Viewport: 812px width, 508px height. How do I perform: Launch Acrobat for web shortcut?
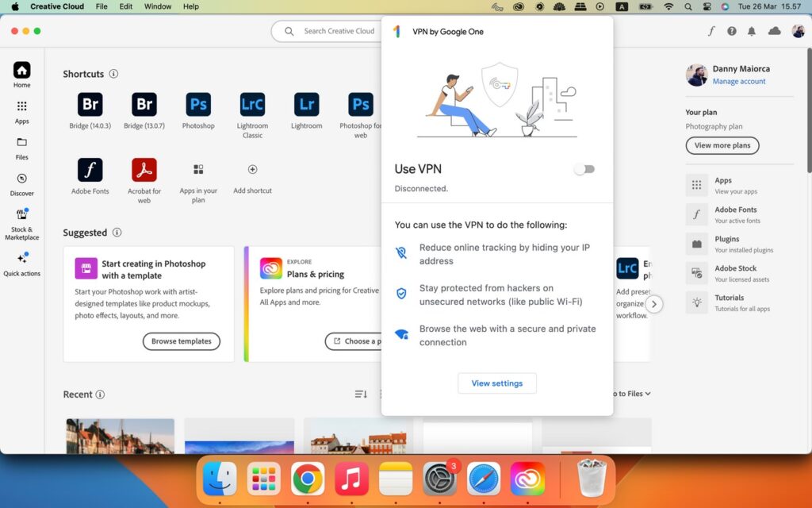click(144, 170)
